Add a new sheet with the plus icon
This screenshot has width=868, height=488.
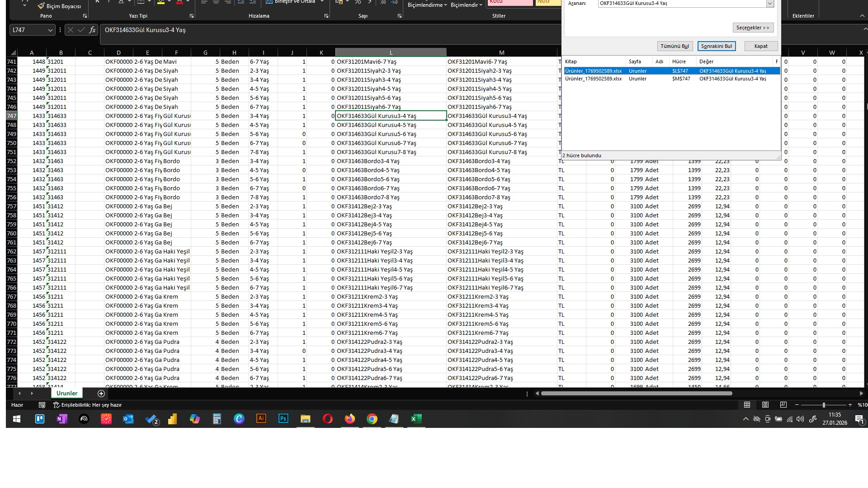tap(101, 394)
